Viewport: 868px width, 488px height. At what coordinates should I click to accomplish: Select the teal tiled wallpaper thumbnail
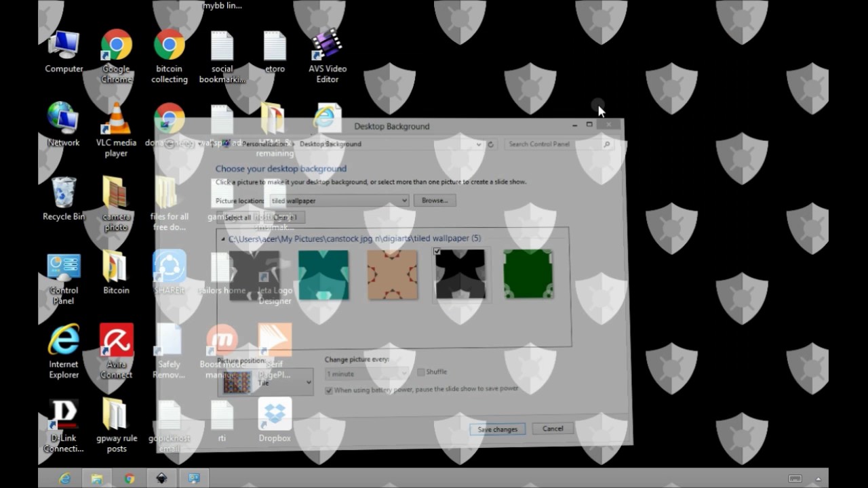coord(323,274)
